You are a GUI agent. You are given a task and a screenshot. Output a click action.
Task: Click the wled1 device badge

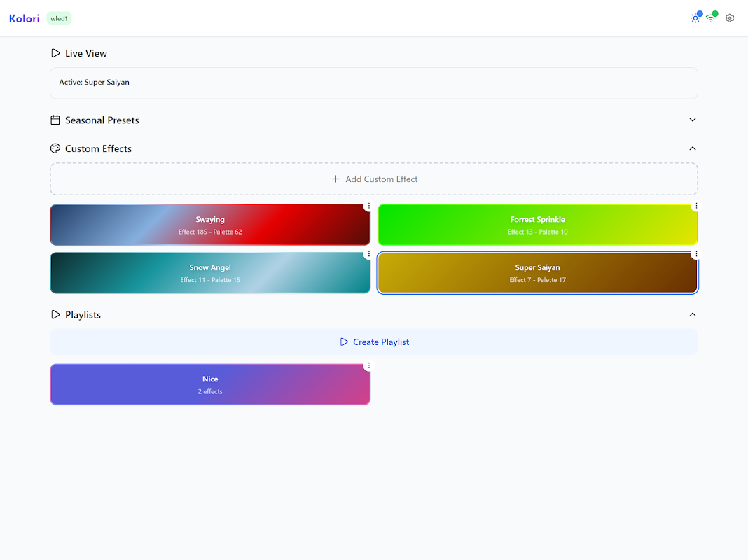tap(59, 19)
